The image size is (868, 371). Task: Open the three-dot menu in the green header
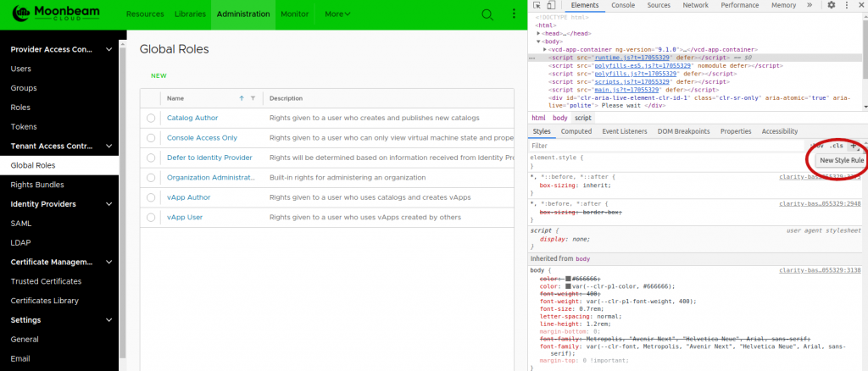512,14
